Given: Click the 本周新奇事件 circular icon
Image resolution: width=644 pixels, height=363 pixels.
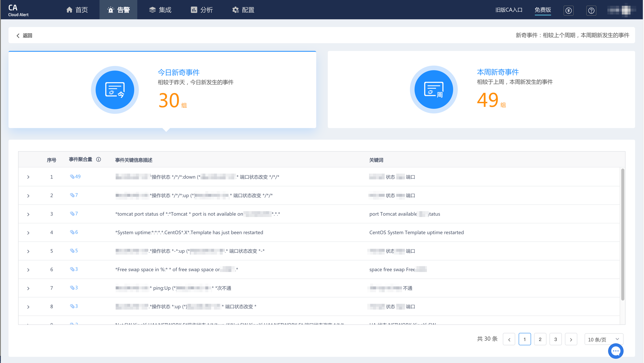Looking at the screenshot, I should pyautogui.click(x=434, y=89).
